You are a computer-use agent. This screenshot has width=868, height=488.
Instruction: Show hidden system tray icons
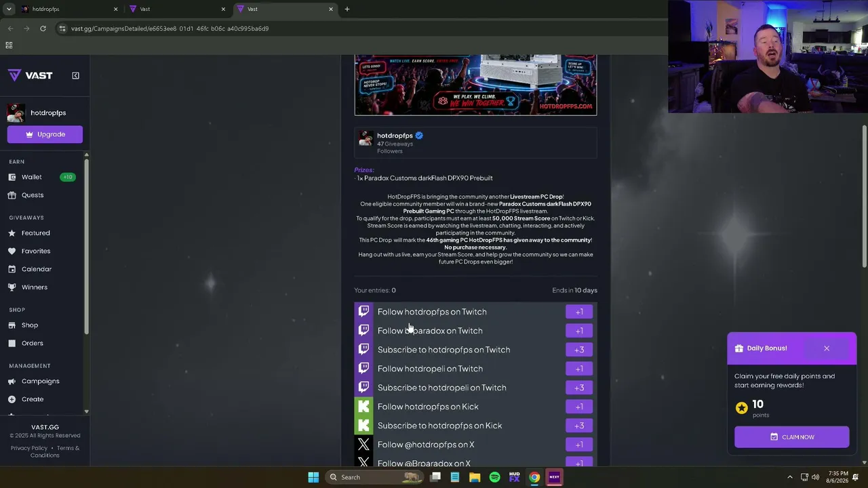click(789, 477)
